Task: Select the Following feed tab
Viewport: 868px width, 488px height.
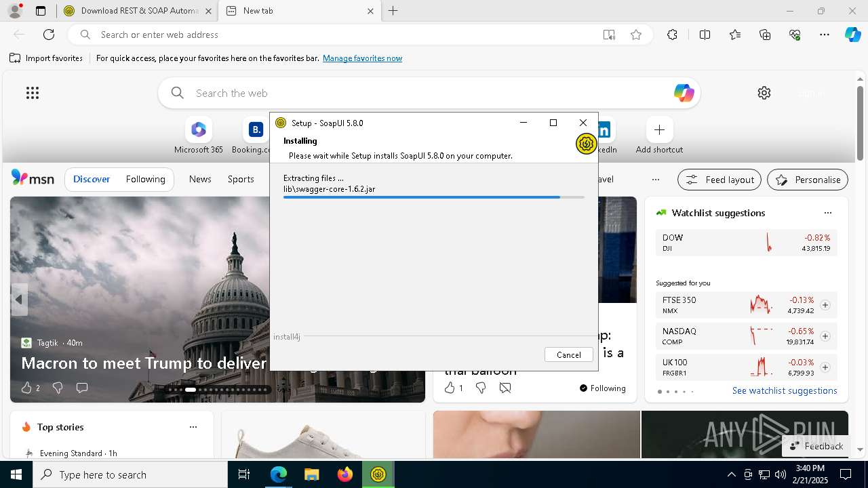Action: [x=145, y=179]
